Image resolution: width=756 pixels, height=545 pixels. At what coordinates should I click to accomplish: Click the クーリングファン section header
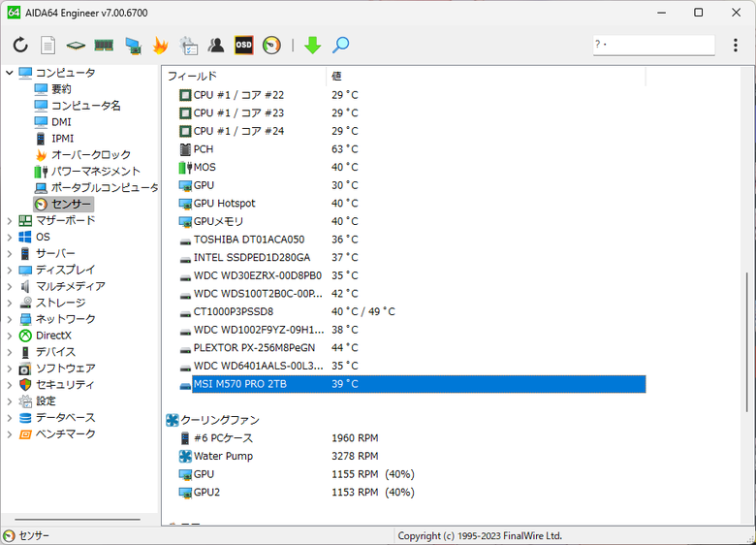tap(212, 420)
